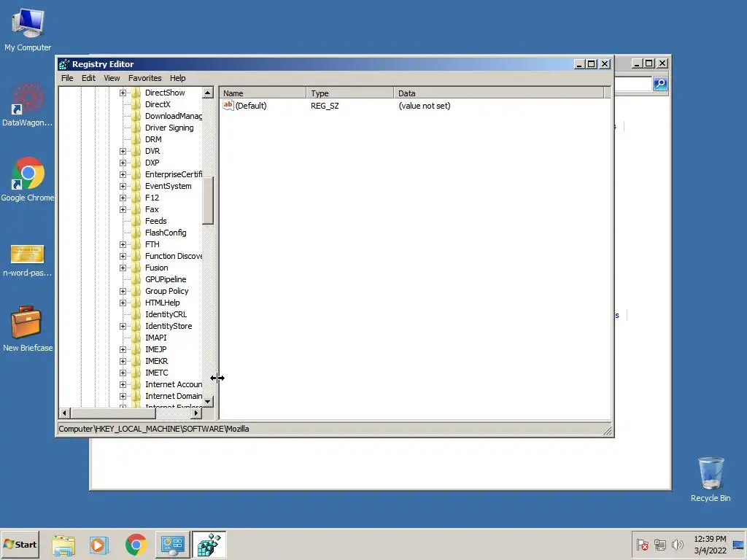The image size is (747, 560).
Task: Expand the HTMLHelp key
Action: coord(123,303)
